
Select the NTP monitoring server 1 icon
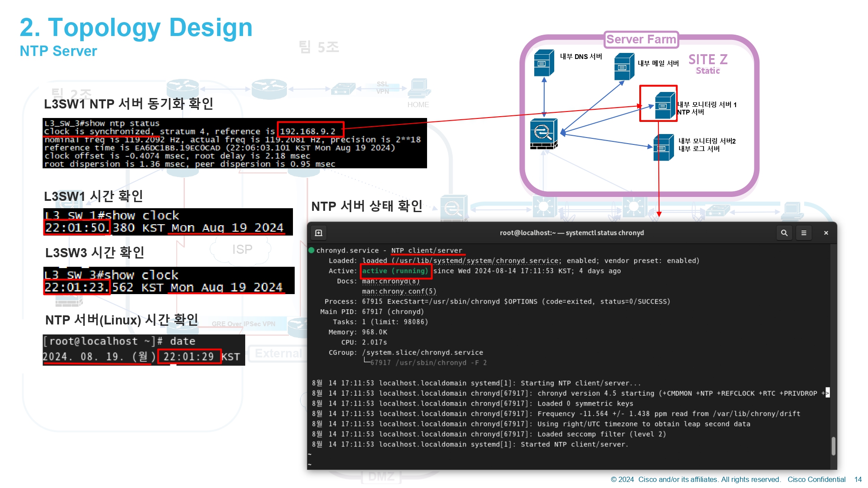pos(665,105)
